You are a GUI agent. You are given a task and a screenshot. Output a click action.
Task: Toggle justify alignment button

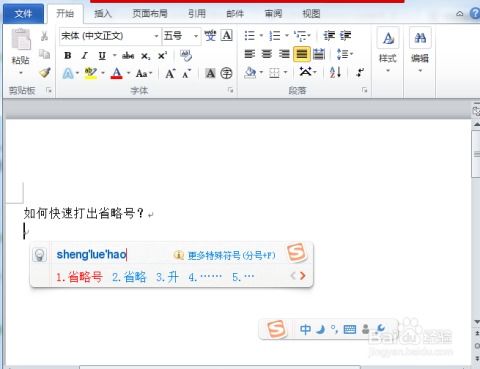[x=302, y=54]
